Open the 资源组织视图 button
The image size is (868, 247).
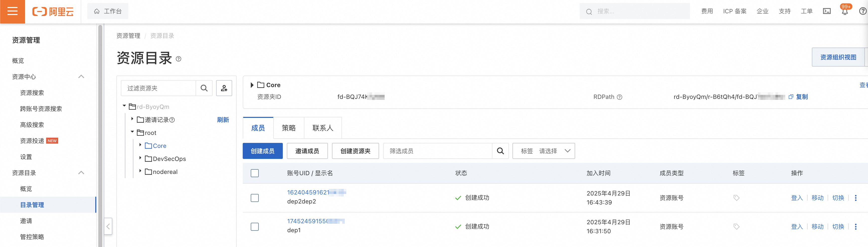[x=838, y=57]
